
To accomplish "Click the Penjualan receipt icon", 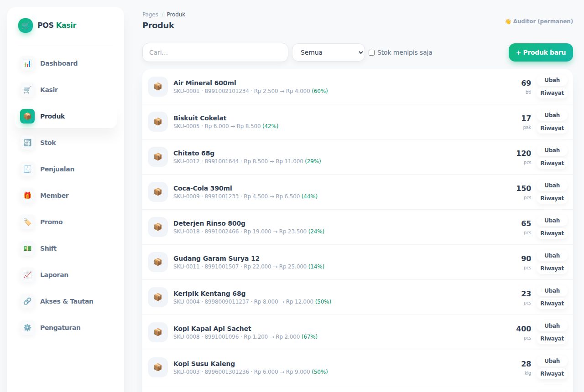I will (27, 169).
